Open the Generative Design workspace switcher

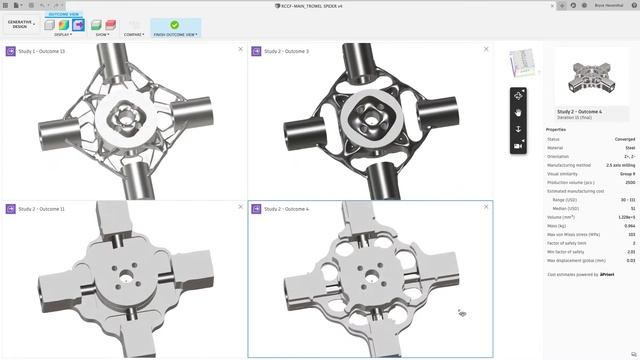click(20, 24)
